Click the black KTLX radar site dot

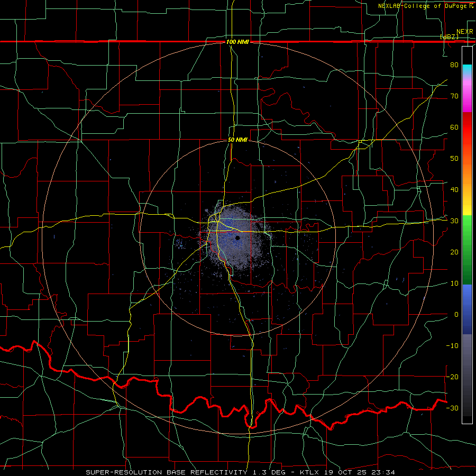(237, 238)
